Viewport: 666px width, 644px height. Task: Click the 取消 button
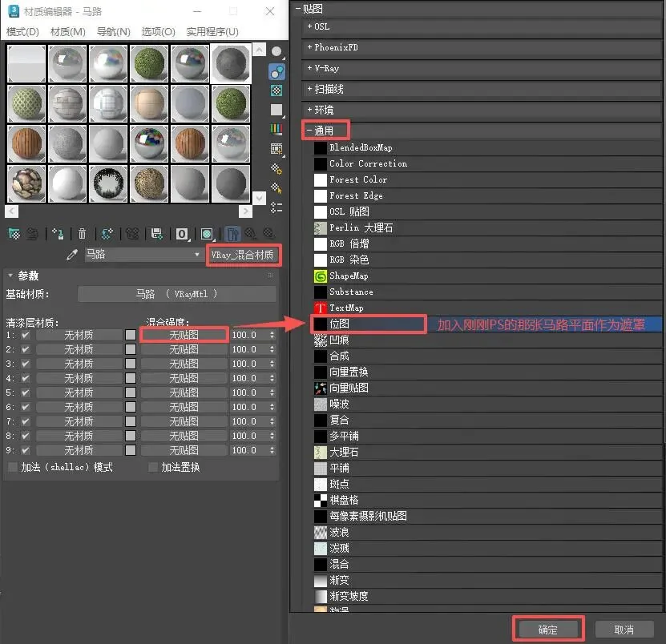pyautogui.click(x=624, y=630)
